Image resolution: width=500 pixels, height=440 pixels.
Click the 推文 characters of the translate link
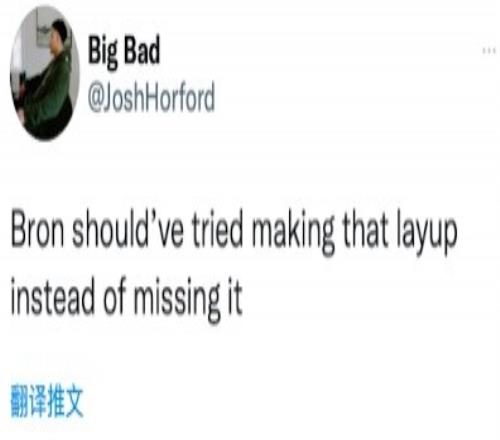(x=65, y=401)
